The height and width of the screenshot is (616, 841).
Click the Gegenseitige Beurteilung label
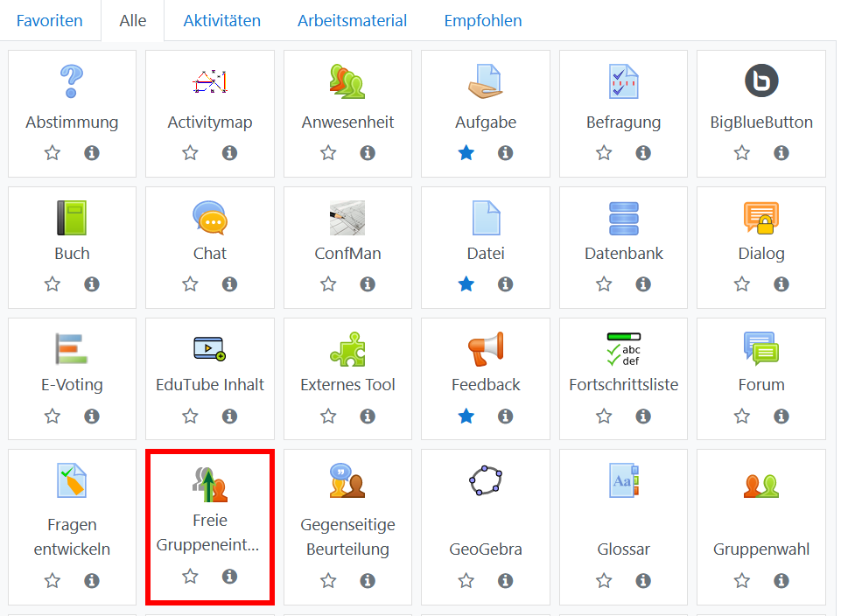click(347, 537)
